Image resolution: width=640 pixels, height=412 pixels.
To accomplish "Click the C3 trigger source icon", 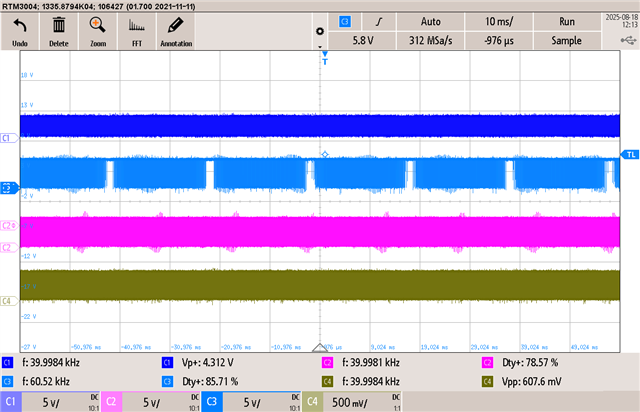I will (345, 22).
